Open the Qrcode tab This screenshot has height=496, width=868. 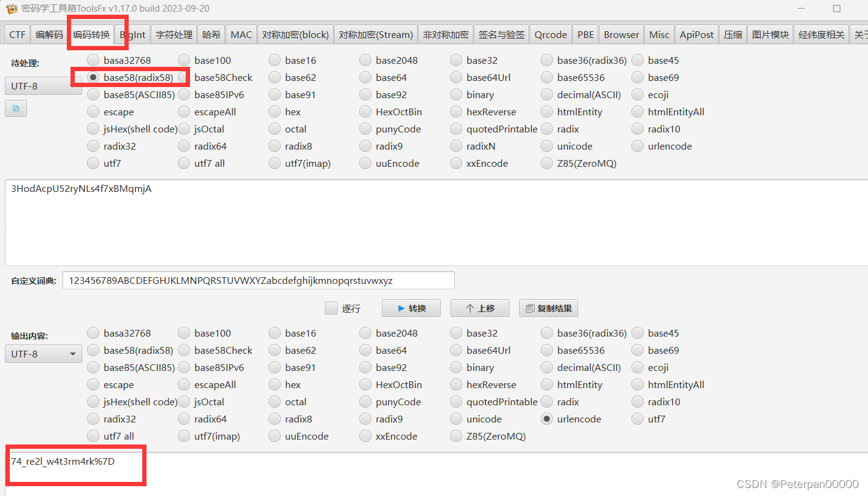(x=550, y=34)
